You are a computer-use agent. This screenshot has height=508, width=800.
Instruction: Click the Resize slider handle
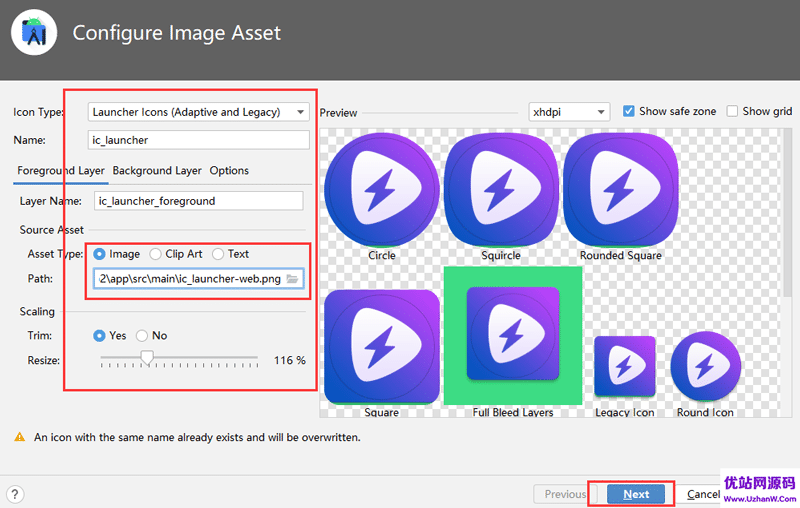click(147, 358)
